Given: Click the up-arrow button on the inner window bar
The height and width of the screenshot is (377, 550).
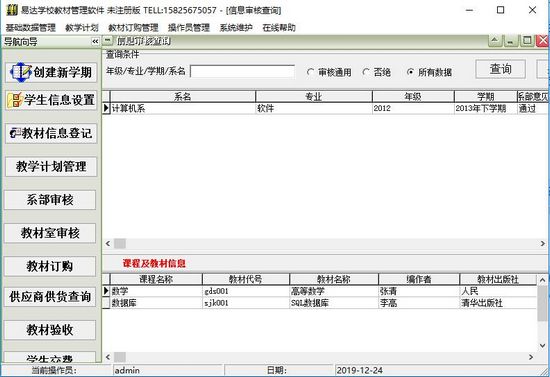Looking at the screenshot, I should 495,41.
